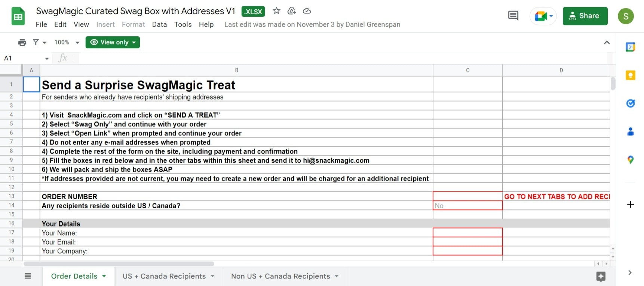
Task: Click the .XLSX file format badge
Action: [x=253, y=12]
